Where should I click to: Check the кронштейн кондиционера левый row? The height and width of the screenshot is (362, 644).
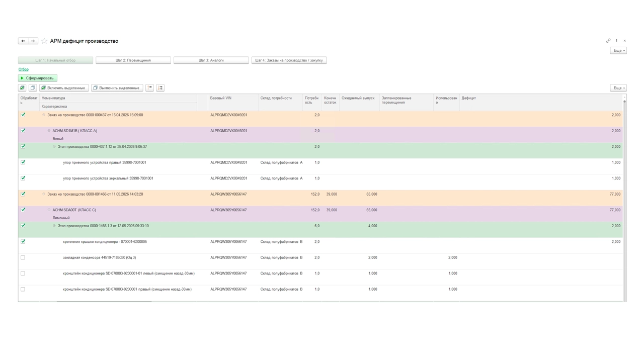point(23,274)
